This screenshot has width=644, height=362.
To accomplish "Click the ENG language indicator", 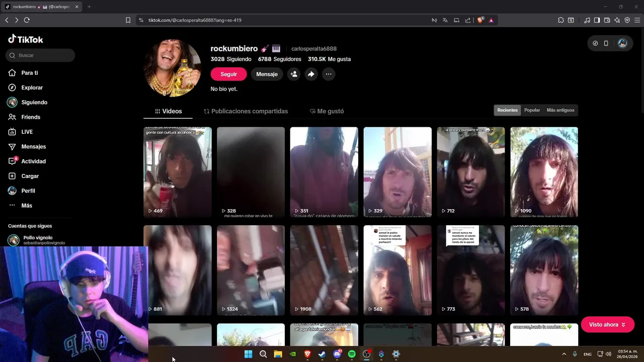I will click(x=587, y=354).
